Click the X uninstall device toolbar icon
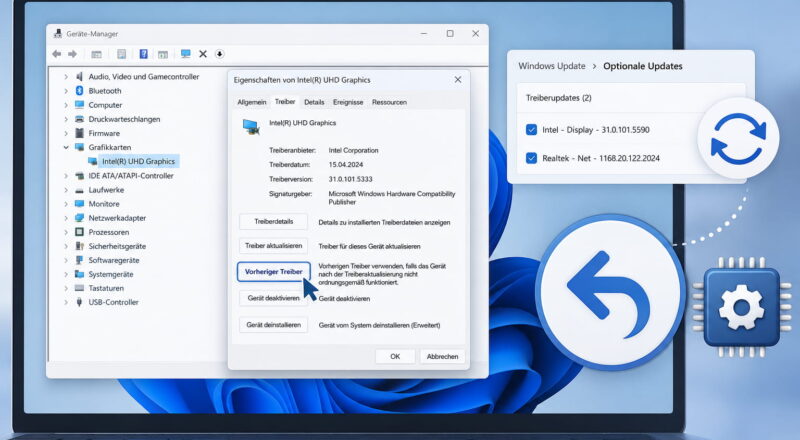The image size is (800, 440). [203, 54]
